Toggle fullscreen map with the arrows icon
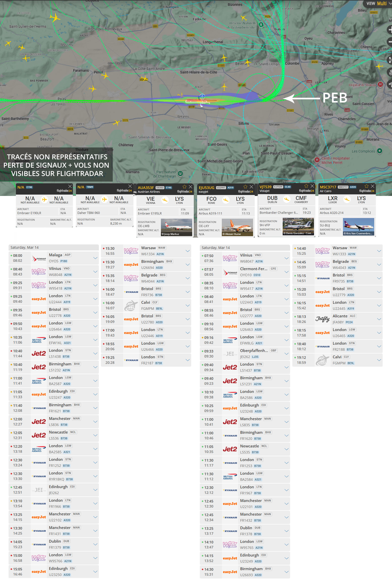 pos(390,60)
